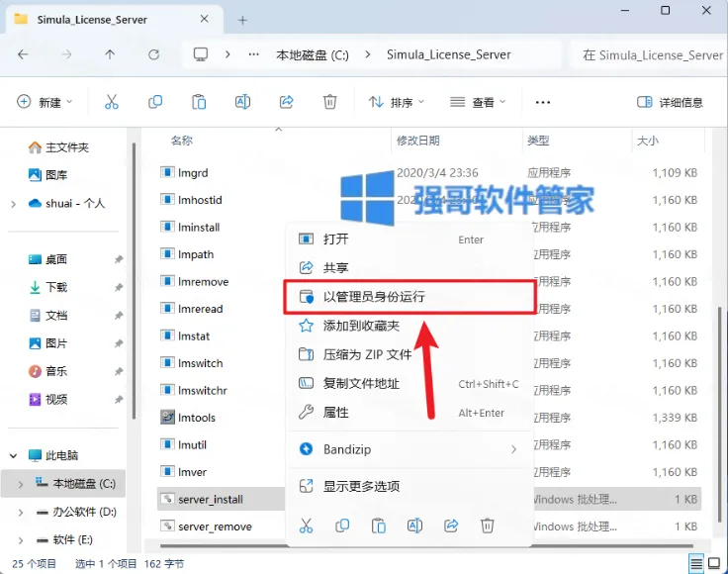Expand the 办公软件 (D:) drive node
Screen dimensions: 728x574
21,513
